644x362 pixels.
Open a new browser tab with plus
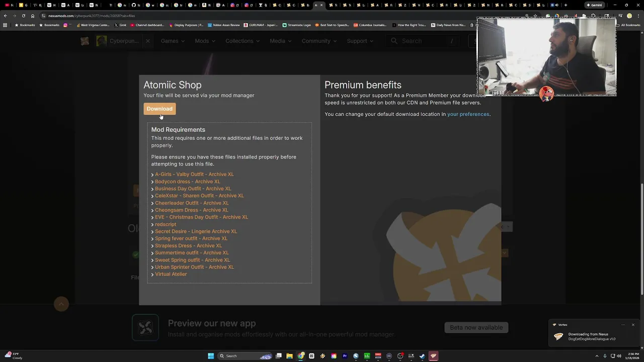click(x=566, y=5)
